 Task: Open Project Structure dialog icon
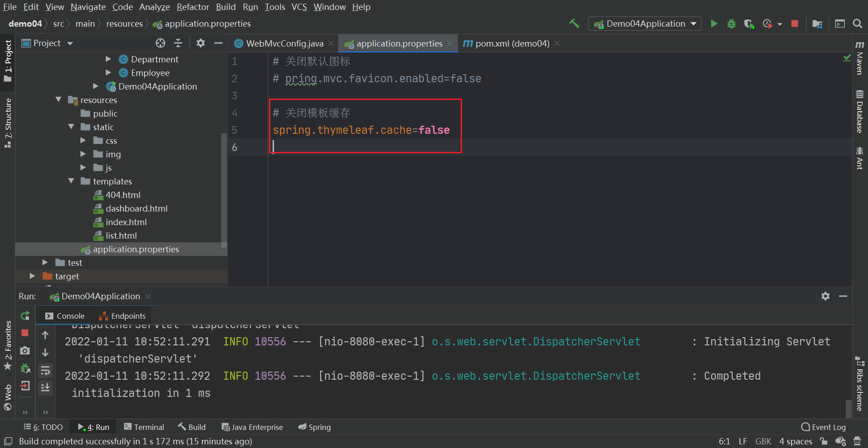817,24
